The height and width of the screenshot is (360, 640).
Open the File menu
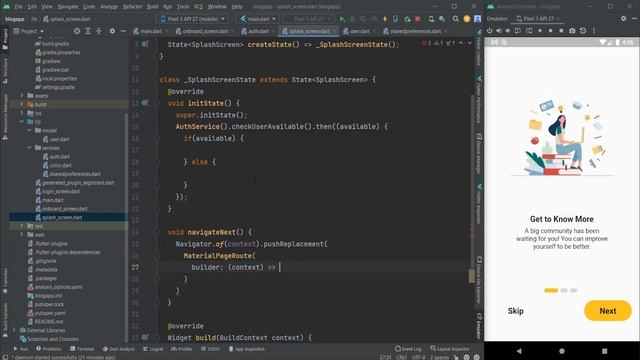tap(19, 7)
